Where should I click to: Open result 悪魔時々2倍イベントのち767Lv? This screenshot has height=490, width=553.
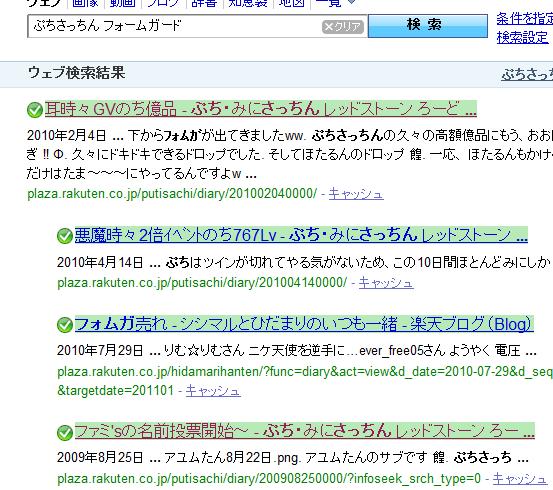(x=301, y=235)
